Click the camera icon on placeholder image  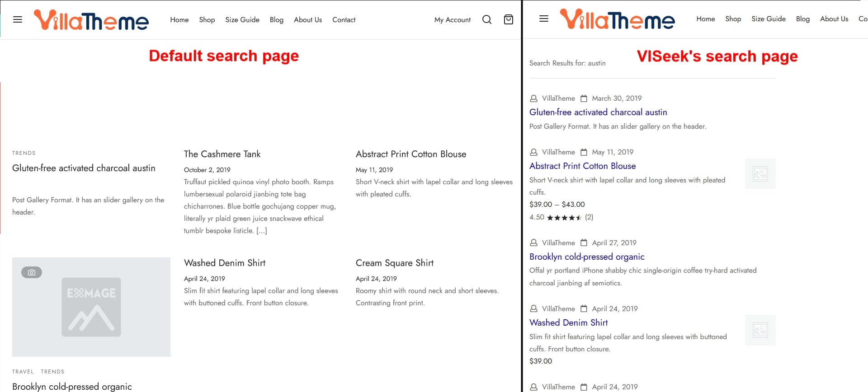click(x=32, y=272)
